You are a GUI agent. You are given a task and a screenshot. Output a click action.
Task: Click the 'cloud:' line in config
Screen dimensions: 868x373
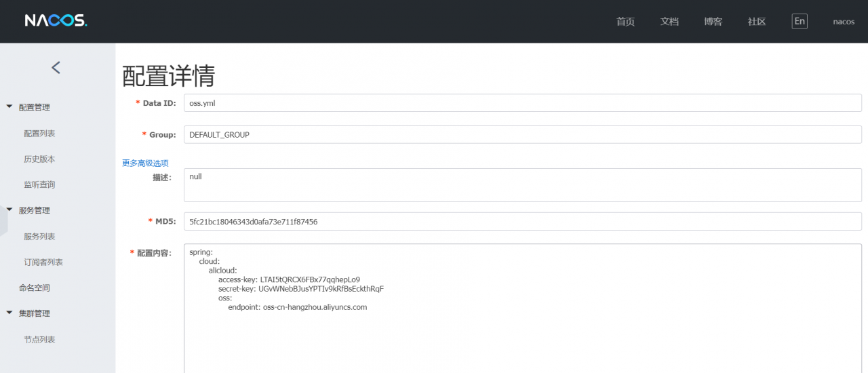210,261
